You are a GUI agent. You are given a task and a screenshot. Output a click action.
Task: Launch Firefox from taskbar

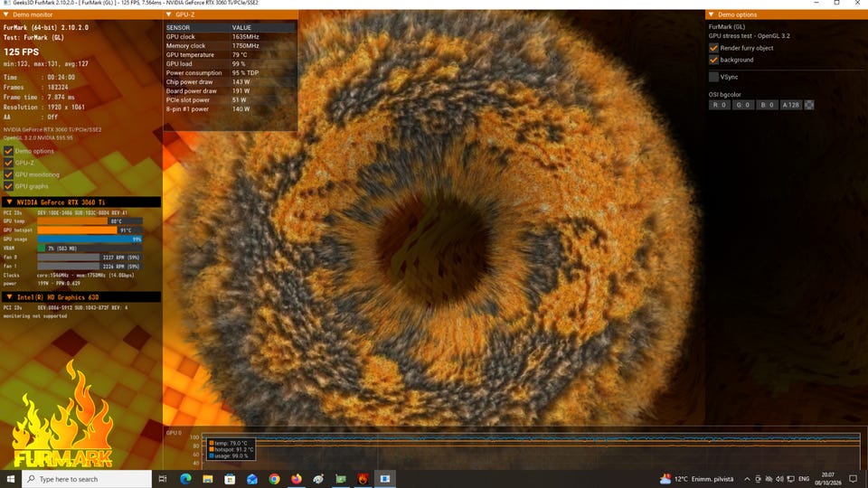click(x=297, y=479)
